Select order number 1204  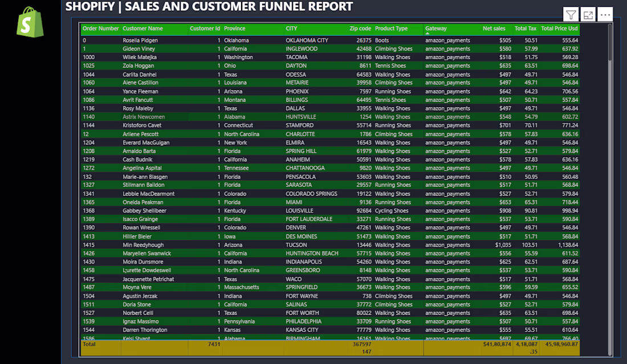pos(88,142)
